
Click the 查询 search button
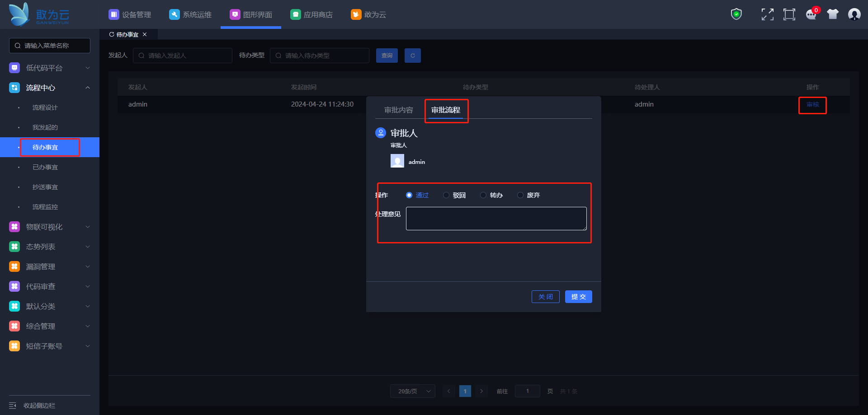(387, 56)
